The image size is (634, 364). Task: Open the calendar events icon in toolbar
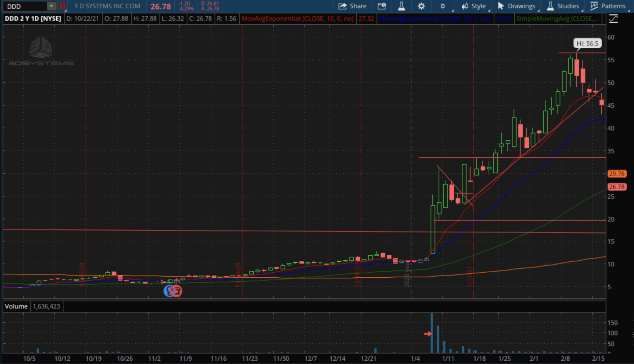[382, 6]
